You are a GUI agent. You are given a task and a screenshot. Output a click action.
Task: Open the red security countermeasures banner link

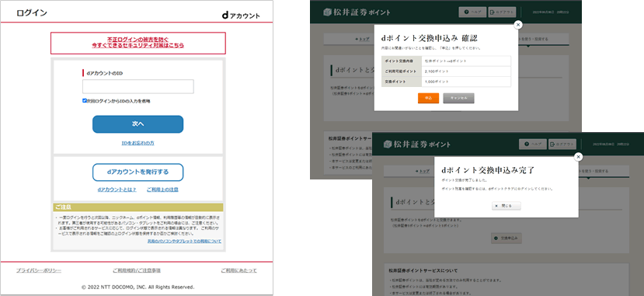coord(138,42)
